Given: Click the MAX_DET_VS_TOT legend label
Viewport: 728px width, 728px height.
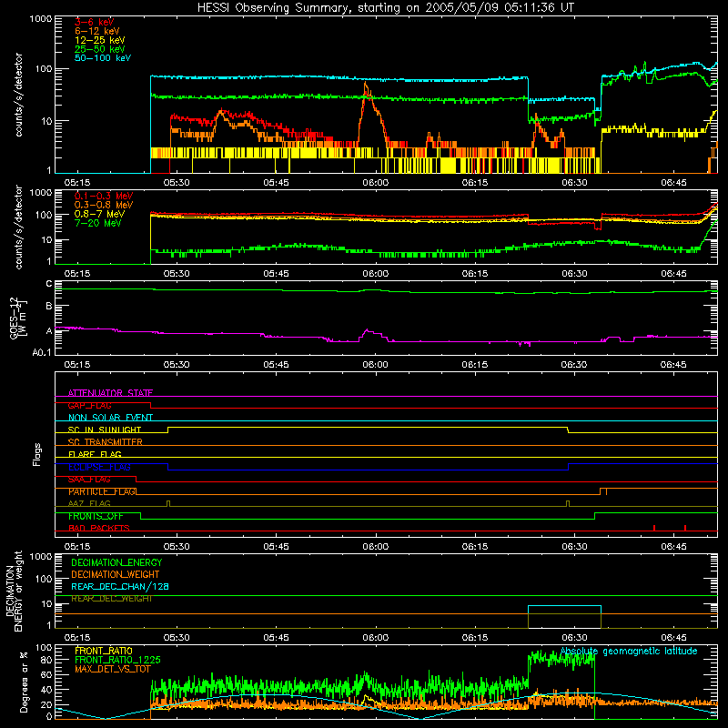Looking at the screenshot, I should (x=113, y=669).
